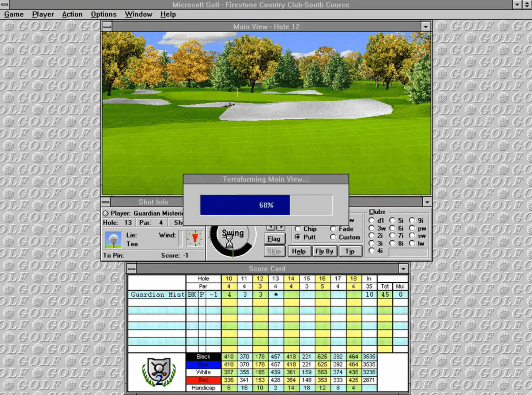
Task: Click the Blue tee color row label
Action: point(203,364)
